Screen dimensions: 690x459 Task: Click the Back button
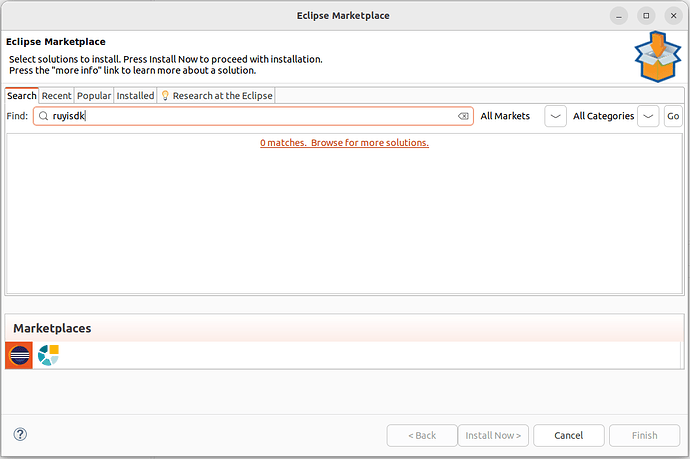[x=422, y=435]
